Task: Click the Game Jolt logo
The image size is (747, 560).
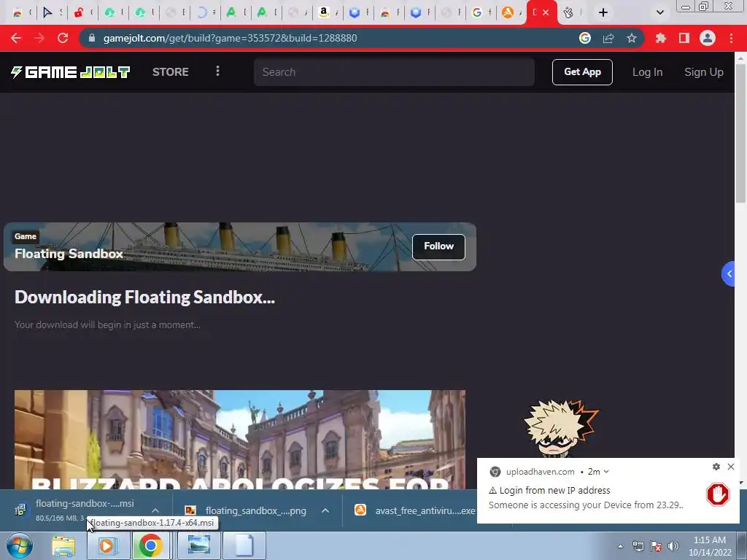Action: [x=71, y=72]
